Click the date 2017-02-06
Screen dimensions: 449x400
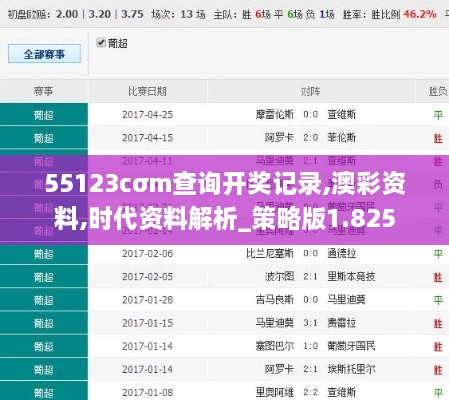click(x=147, y=254)
